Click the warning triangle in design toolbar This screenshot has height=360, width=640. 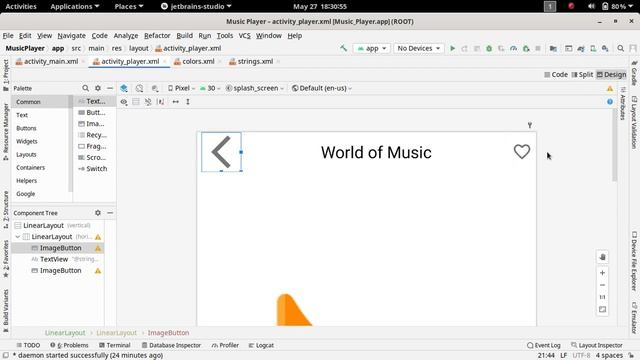[610, 89]
